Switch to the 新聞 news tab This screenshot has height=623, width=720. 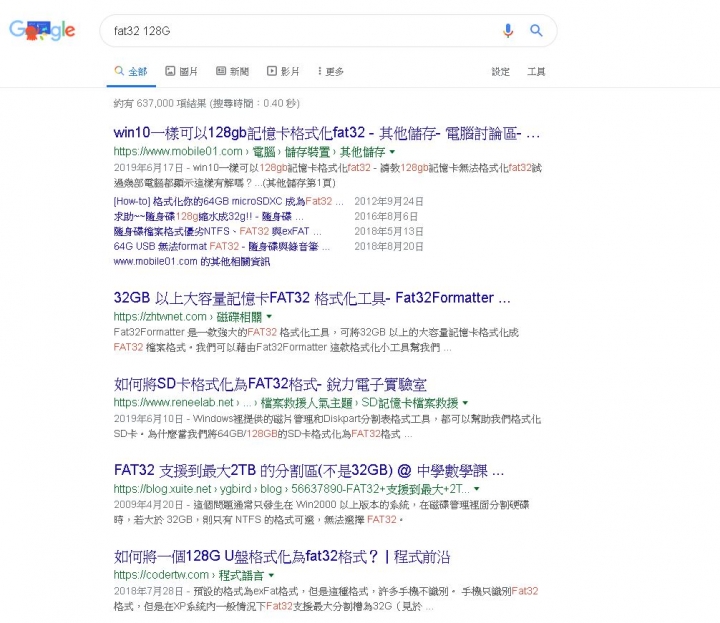coord(232,71)
